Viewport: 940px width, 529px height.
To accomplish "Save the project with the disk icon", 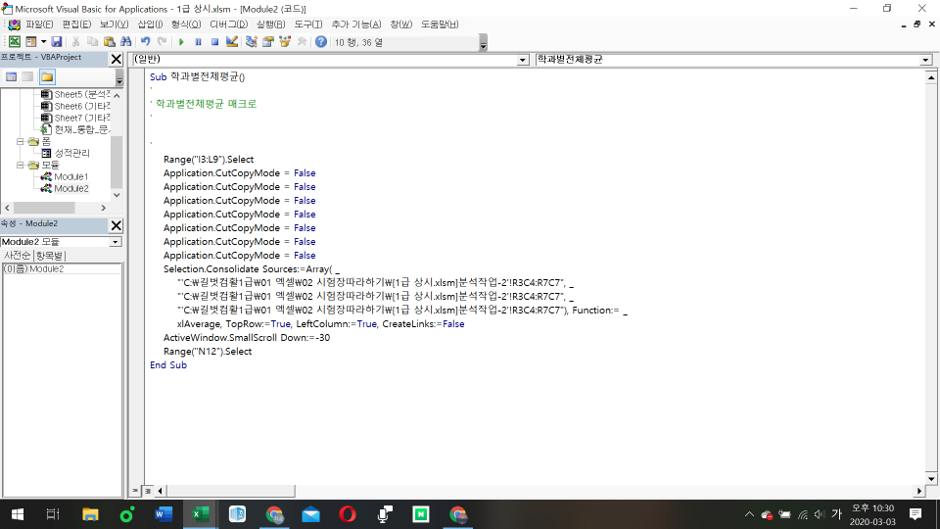I will (57, 42).
